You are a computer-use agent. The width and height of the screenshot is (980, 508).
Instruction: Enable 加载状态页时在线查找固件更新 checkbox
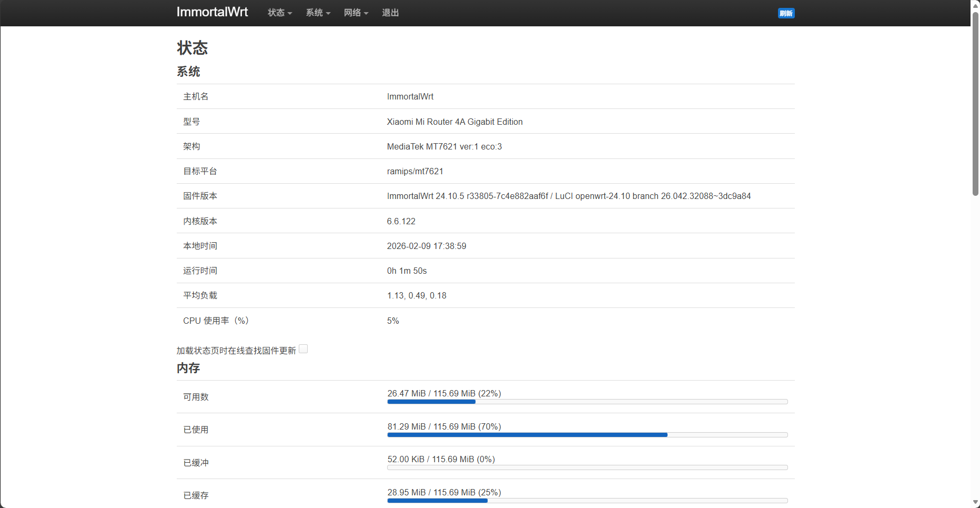[304, 348]
